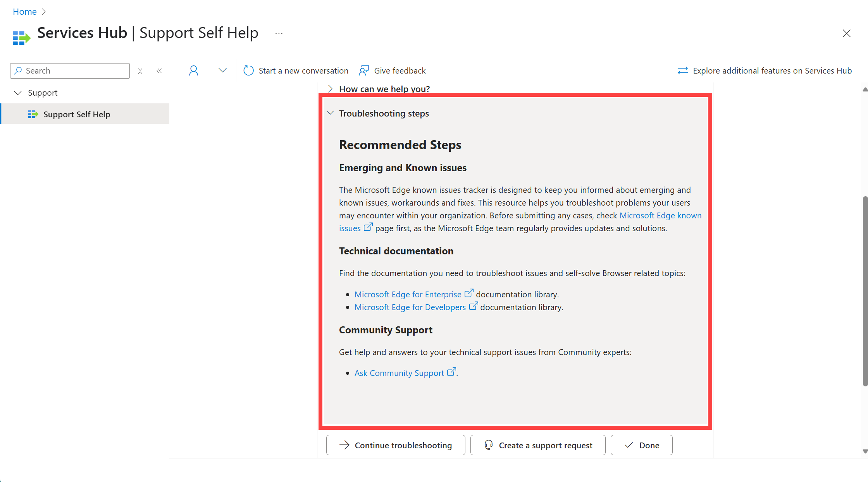
Task: Click the Create a support request button
Action: (x=537, y=444)
